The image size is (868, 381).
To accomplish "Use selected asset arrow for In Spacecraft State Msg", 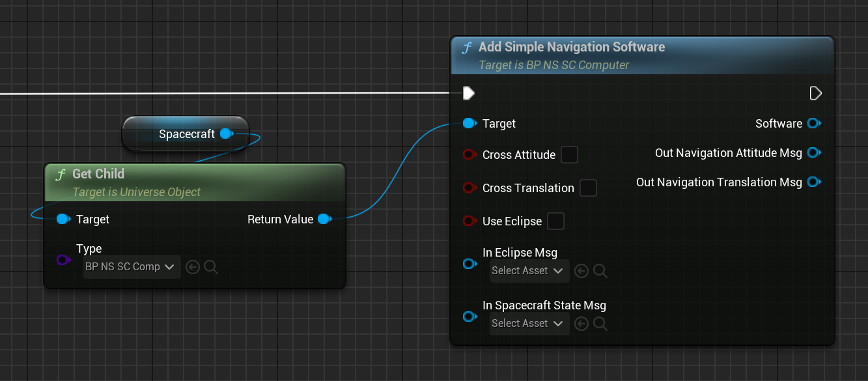I will coord(581,324).
